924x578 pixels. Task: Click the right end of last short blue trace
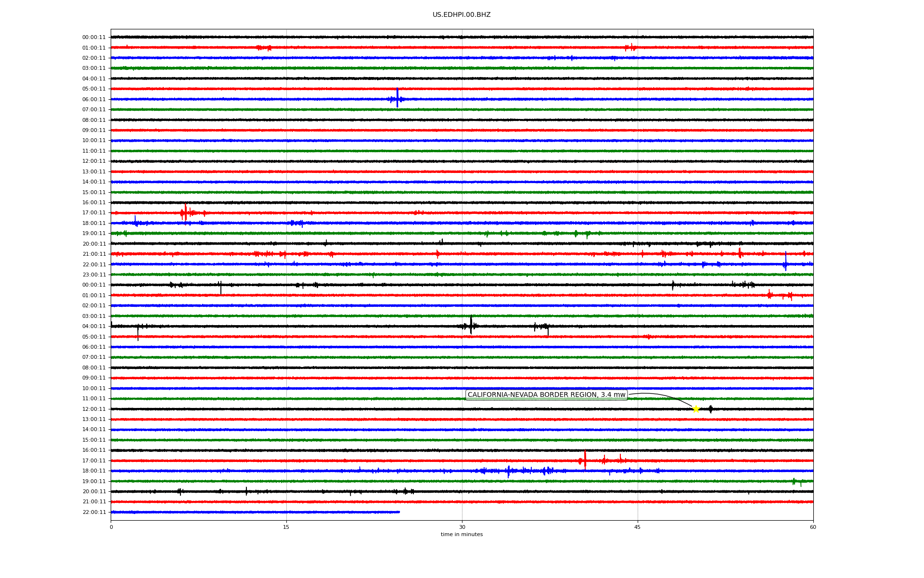(x=399, y=512)
